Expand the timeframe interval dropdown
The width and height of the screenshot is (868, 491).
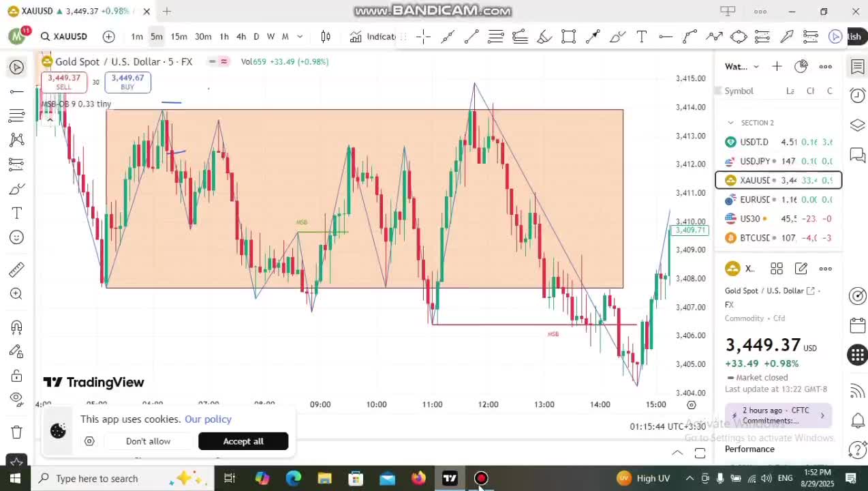click(x=300, y=37)
